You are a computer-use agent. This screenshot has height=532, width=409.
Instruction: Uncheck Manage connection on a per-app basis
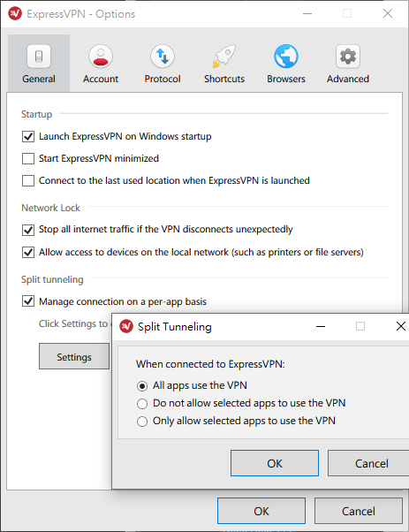(x=28, y=301)
